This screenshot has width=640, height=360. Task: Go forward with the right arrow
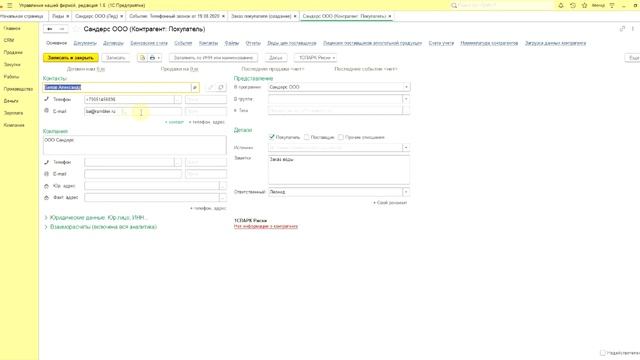click(62, 29)
